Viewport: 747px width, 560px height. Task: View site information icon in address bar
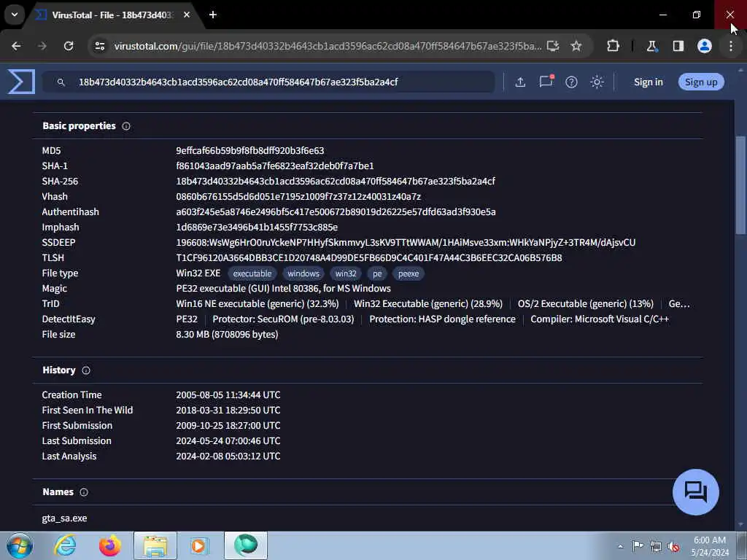(x=100, y=46)
